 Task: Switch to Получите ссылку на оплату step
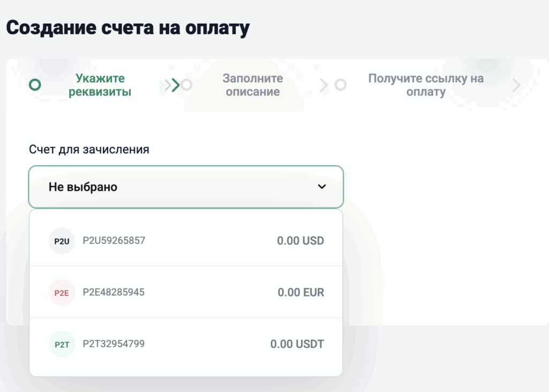[x=426, y=85]
